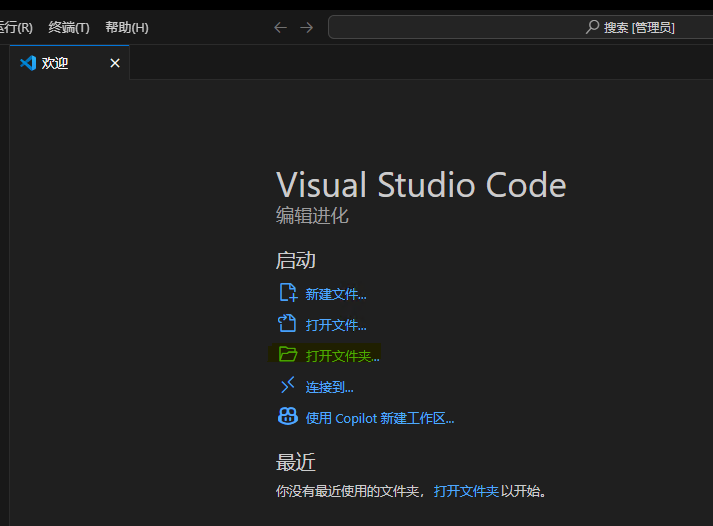Click the open file icon beside 打开文件
The height and width of the screenshot is (526, 713).
(287, 323)
